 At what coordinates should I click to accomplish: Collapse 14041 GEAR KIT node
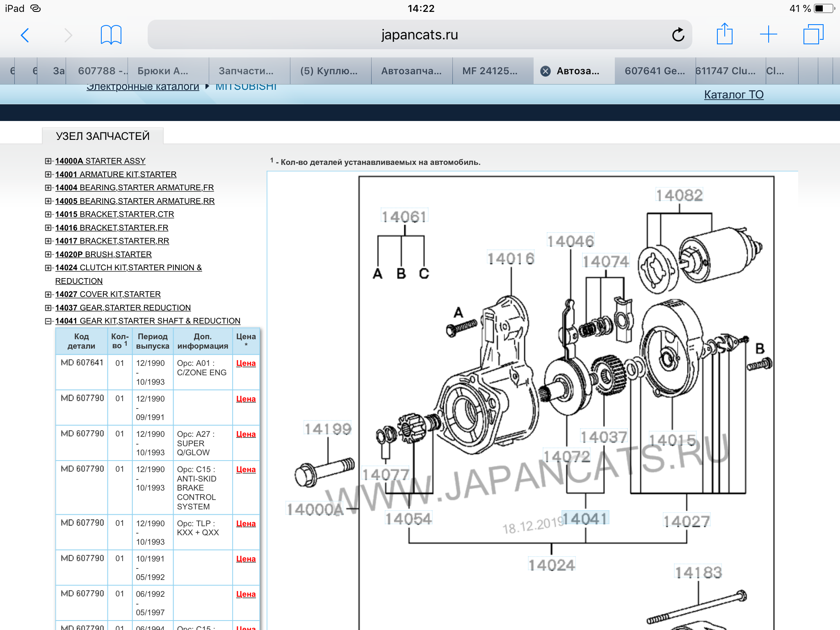[x=48, y=321]
